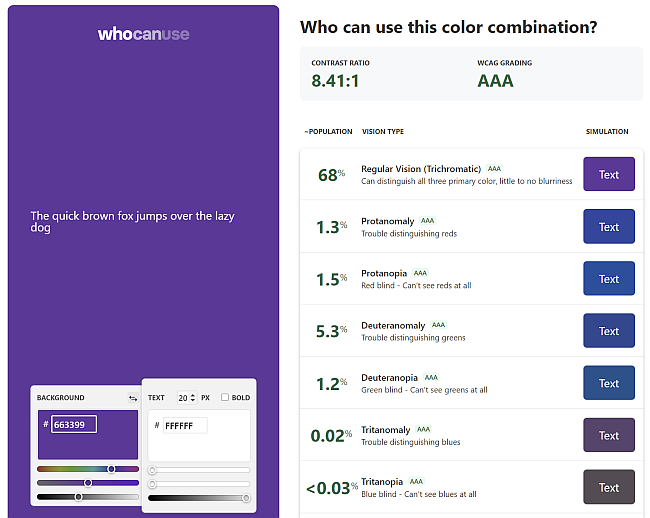The width and height of the screenshot is (650, 518).
Task: Adjust the background lightness slider handle
Action: click(x=78, y=497)
